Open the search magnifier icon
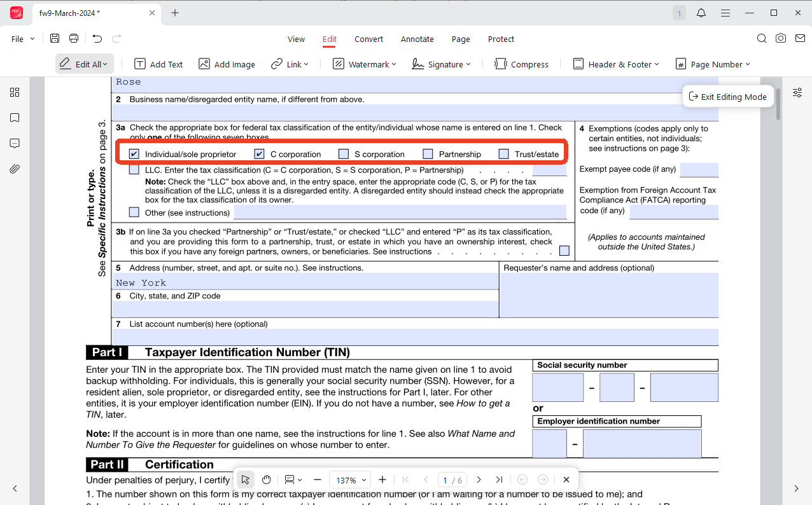The height and width of the screenshot is (505, 812). point(762,39)
